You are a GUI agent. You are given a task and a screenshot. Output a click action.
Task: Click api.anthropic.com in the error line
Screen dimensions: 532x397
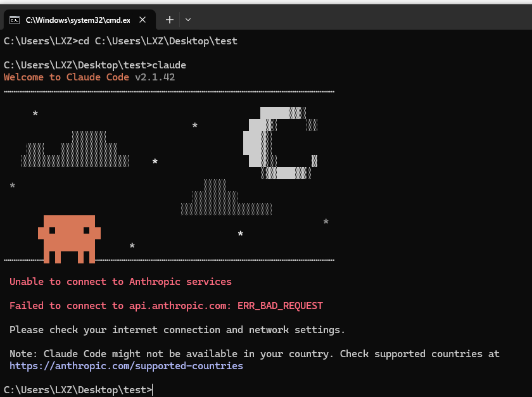178,306
